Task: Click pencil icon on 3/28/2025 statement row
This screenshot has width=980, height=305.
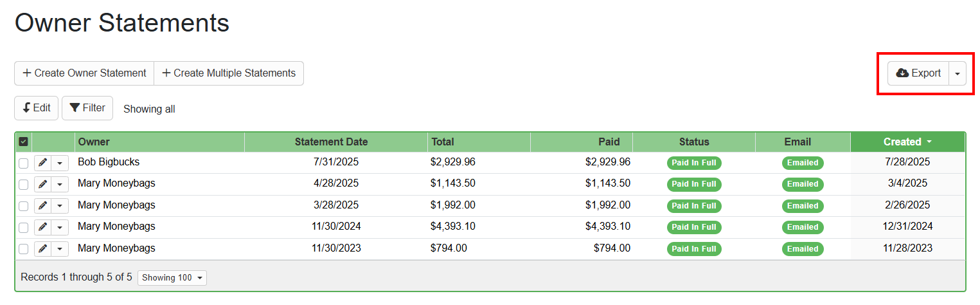Action: tap(42, 206)
